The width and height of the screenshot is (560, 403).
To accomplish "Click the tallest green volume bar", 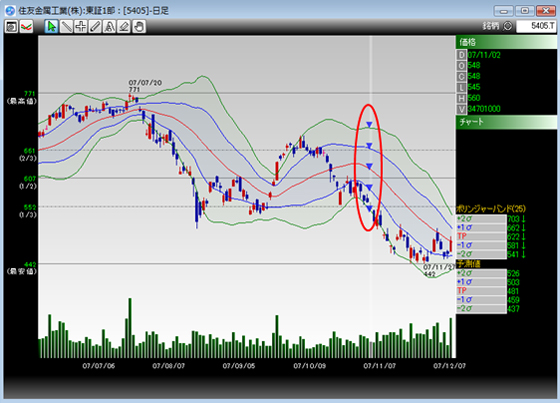I will tap(130, 328).
